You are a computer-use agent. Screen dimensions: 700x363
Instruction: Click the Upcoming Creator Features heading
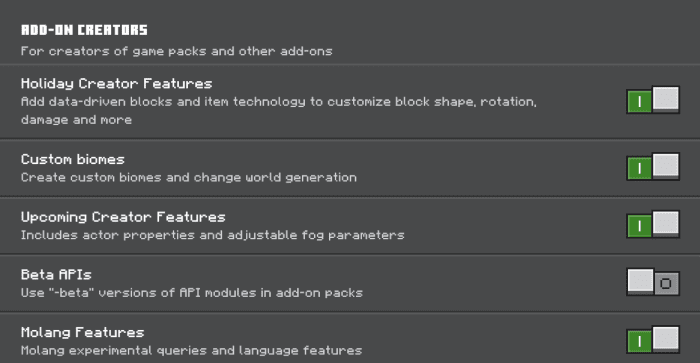click(x=123, y=217)
